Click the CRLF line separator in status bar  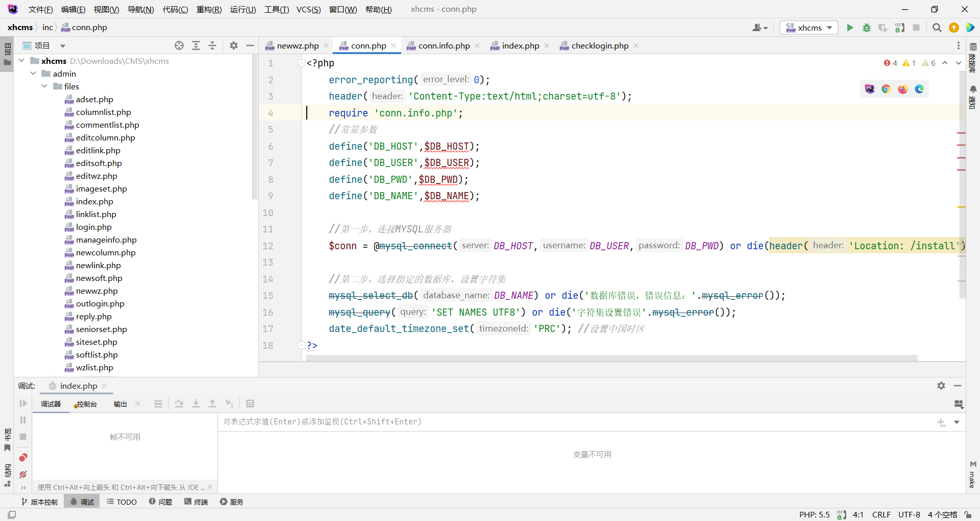[x=881, y=514]
